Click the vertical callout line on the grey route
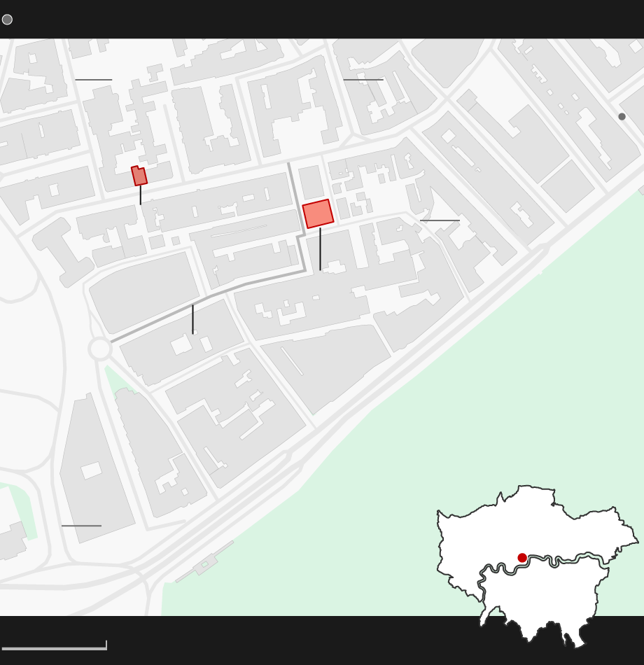The height and width of the screenshot is (665, 644). (193, 319)
